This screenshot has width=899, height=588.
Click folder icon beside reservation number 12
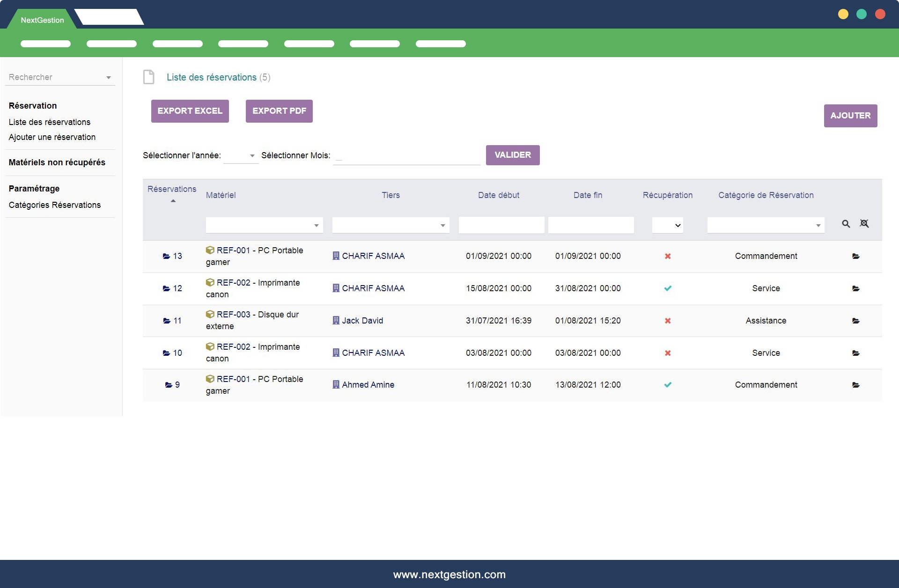pos(166,288)
